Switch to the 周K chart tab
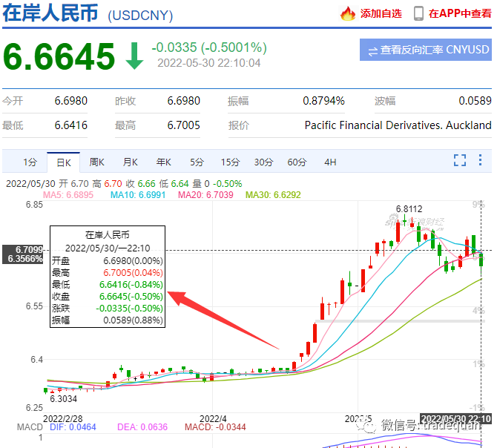This screenshot has height=448, width=497. tap(97, 162)
